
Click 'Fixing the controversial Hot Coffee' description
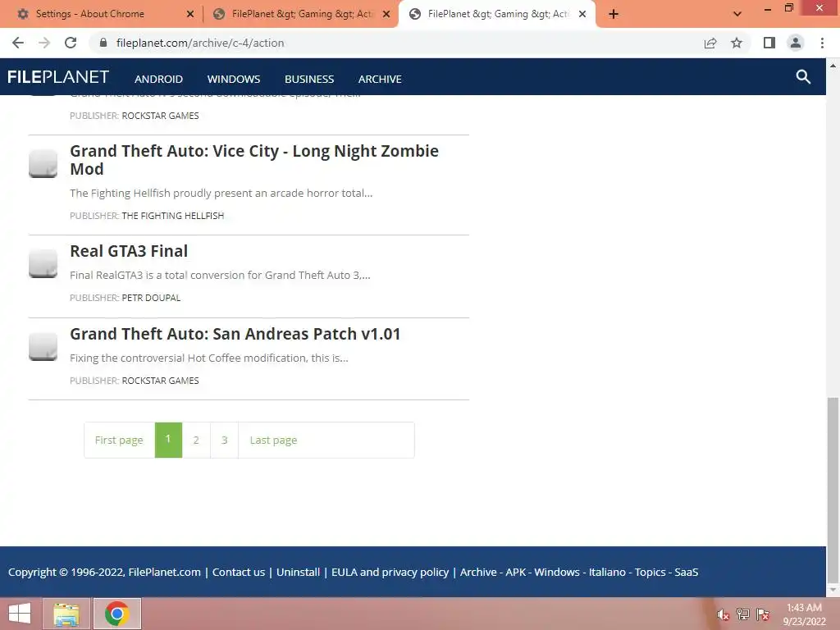[x=209, y=358]
